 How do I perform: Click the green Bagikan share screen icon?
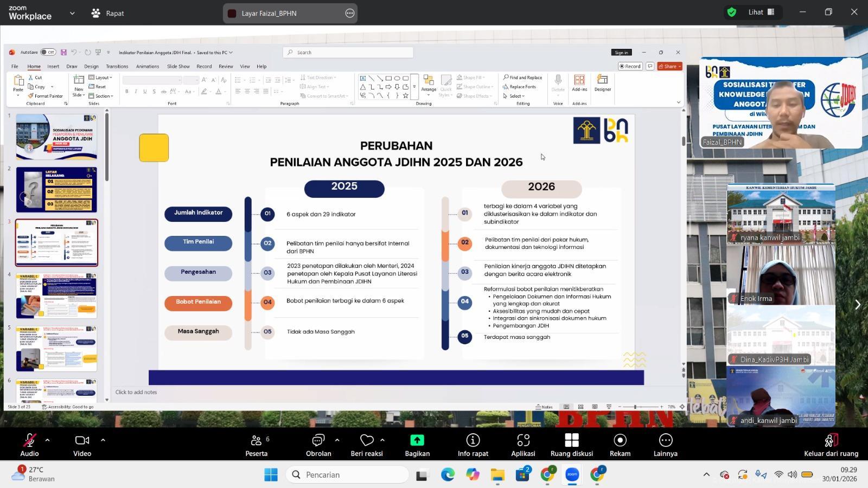click(417, 440)
